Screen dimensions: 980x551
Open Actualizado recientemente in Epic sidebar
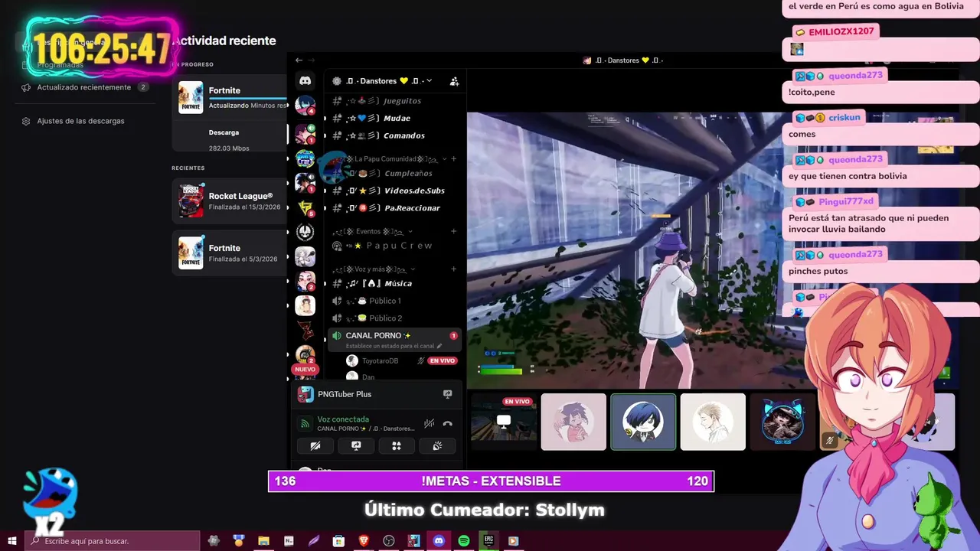(x=84, y=87)
